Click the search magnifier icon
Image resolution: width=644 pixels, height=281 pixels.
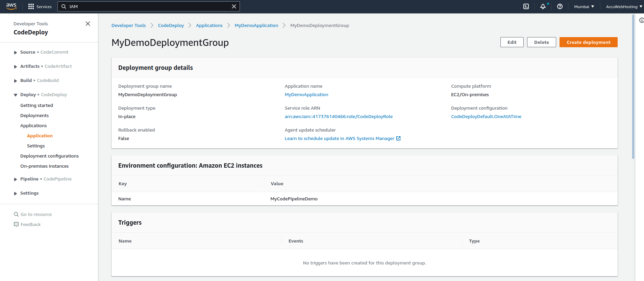(x=64, y=6)
